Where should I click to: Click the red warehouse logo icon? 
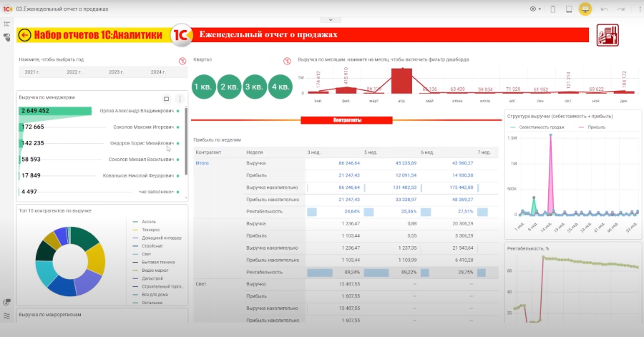point(608,35)
